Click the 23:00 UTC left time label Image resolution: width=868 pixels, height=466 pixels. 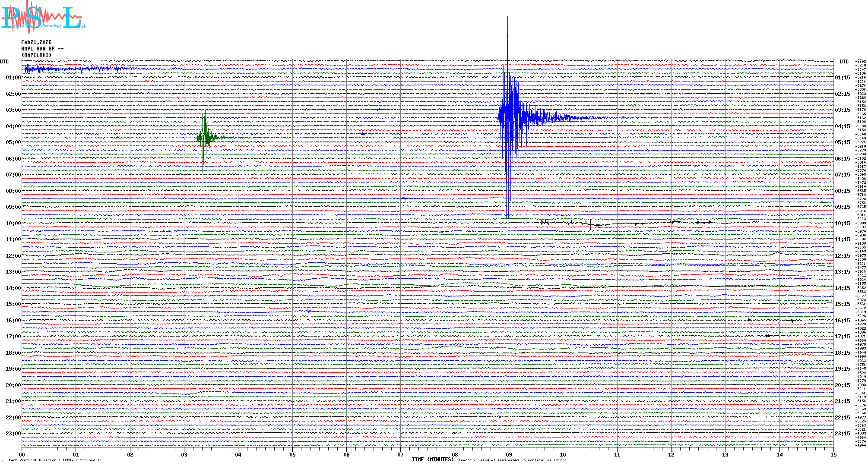point(13,434)
